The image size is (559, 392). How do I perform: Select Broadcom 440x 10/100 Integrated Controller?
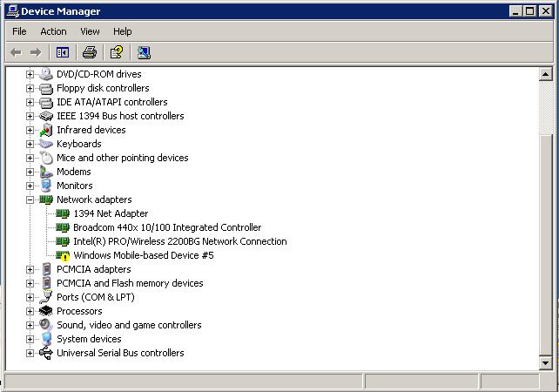[x=167, y=227]
